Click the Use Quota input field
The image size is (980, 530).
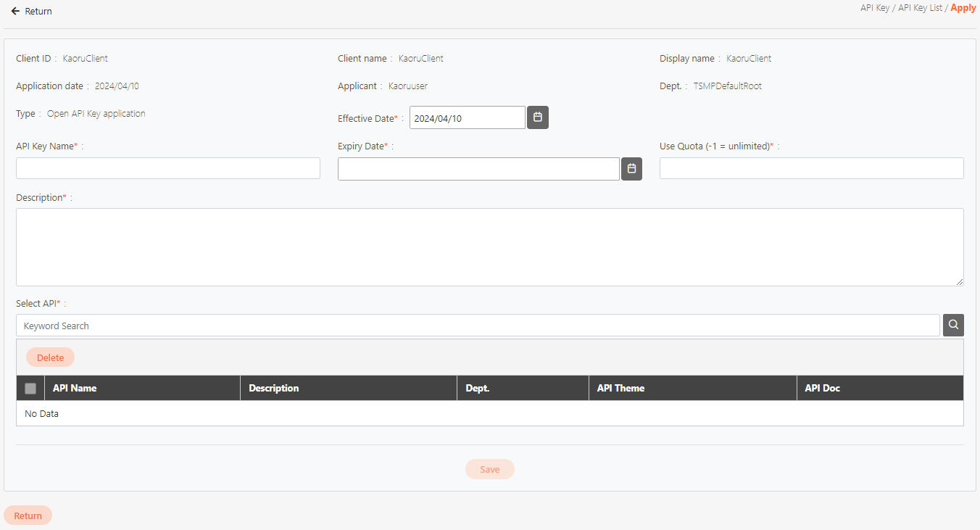pyautogui.click(x=811, y=168)
